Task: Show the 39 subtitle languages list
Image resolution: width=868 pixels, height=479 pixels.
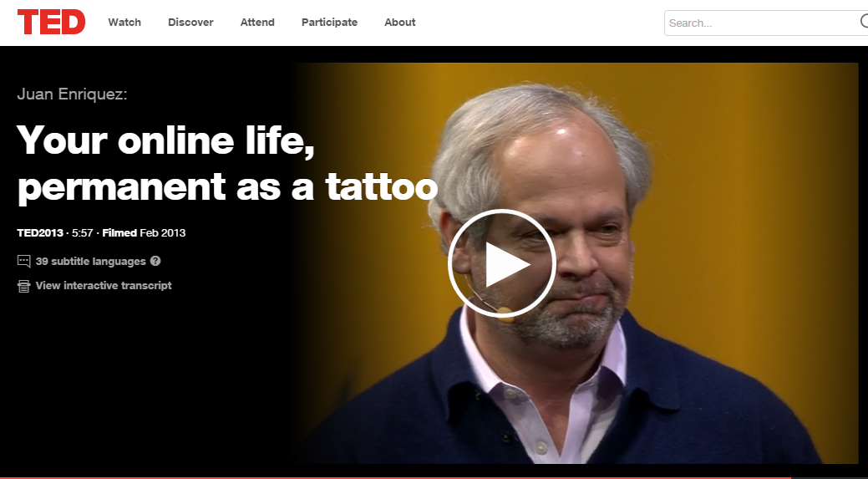Action: click(x=91, y=262)
